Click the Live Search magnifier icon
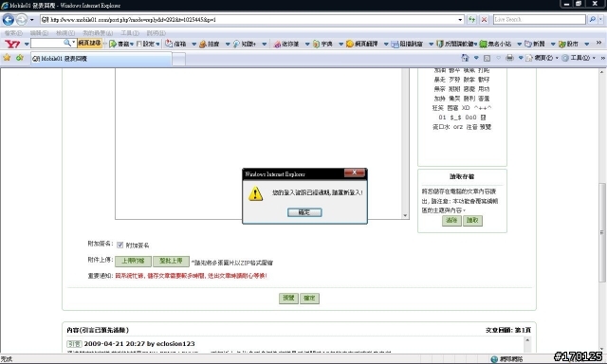Viewport: 607px width, 364px height. point(592,19)
